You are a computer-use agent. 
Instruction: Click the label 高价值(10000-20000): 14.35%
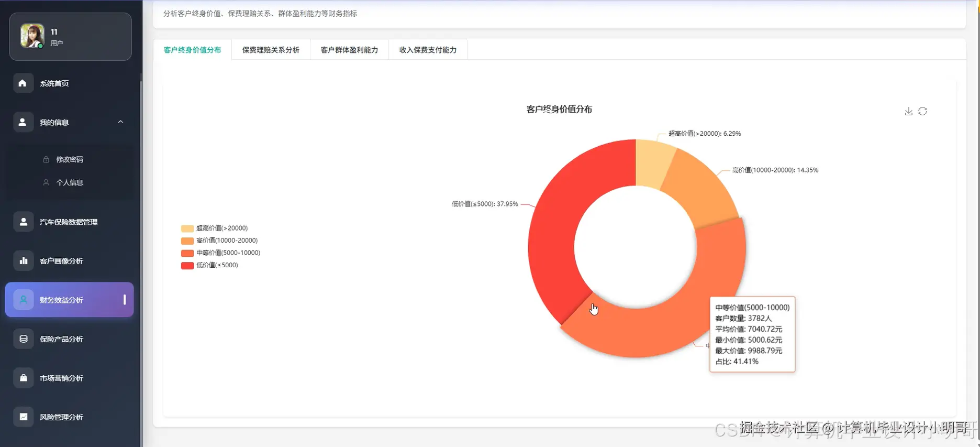(775, 170)
